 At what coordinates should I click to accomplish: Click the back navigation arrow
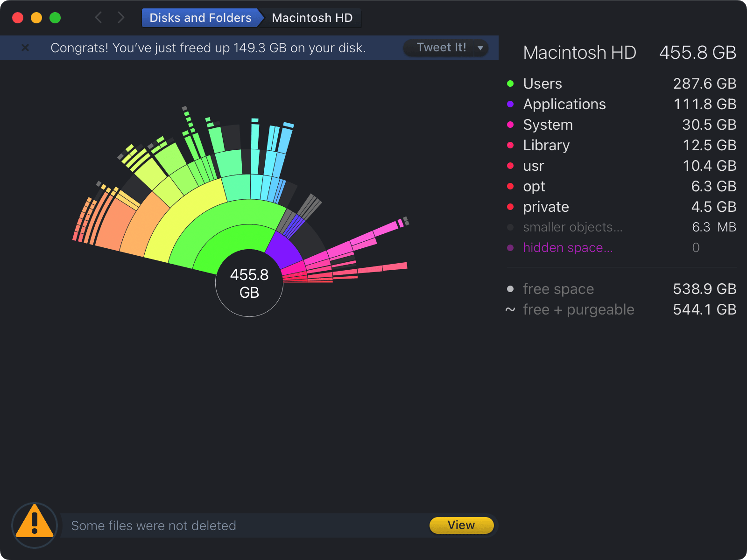[99, 18]
